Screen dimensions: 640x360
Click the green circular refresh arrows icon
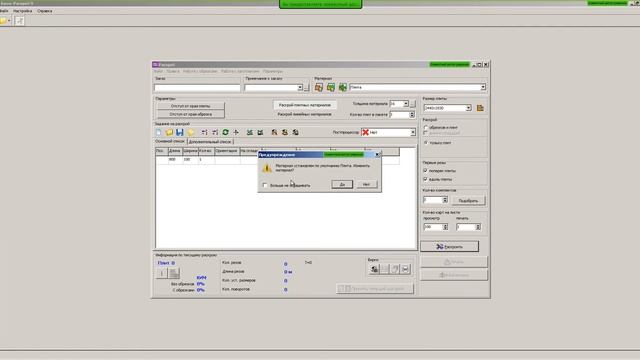(225, 132)
